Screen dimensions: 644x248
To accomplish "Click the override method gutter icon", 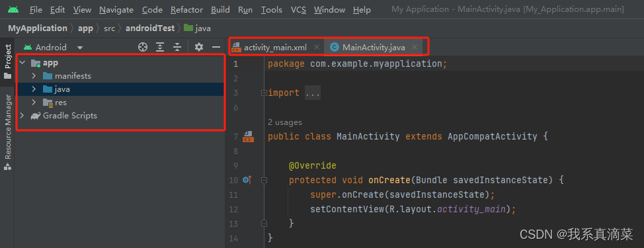I will [247, 180].
